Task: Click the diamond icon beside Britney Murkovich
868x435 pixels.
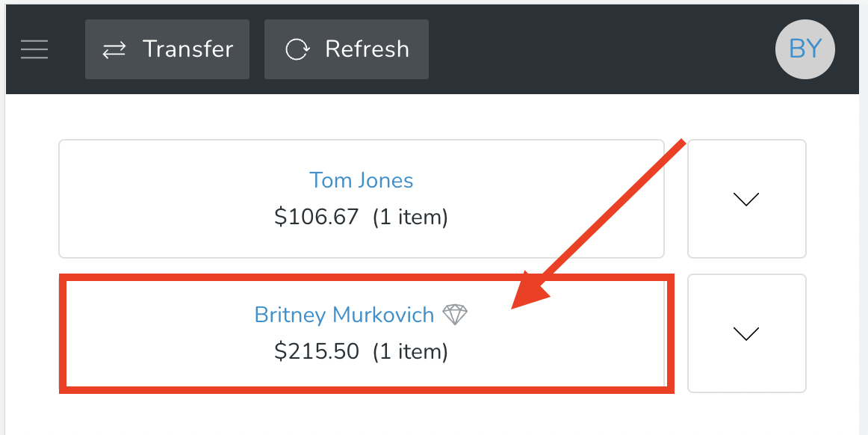Action: coord(455,315)
